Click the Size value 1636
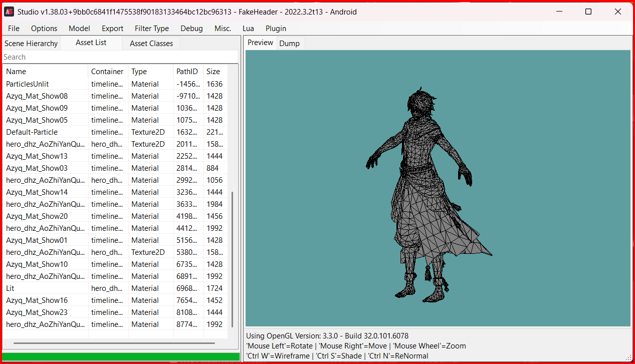This screenshot has width=635, height=364. click(215, 84)
